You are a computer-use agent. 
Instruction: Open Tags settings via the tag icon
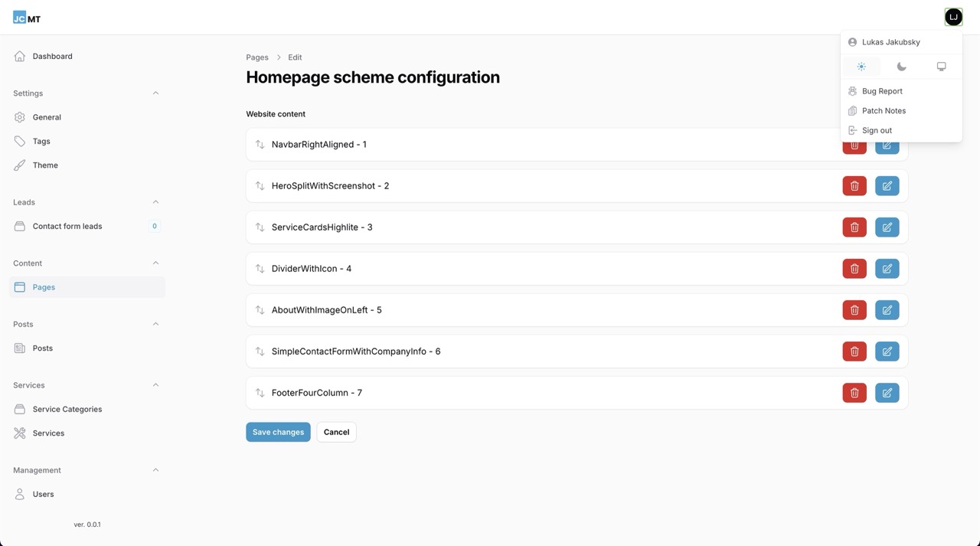tap(18, 141)
